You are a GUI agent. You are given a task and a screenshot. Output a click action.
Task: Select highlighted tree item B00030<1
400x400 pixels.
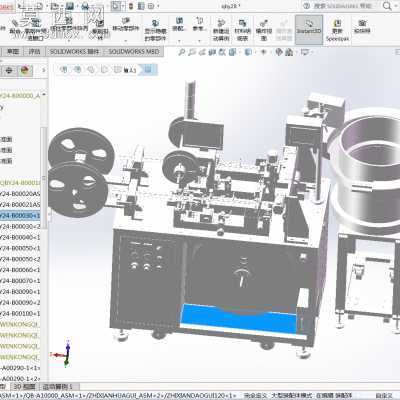click(x=20, y=216)
